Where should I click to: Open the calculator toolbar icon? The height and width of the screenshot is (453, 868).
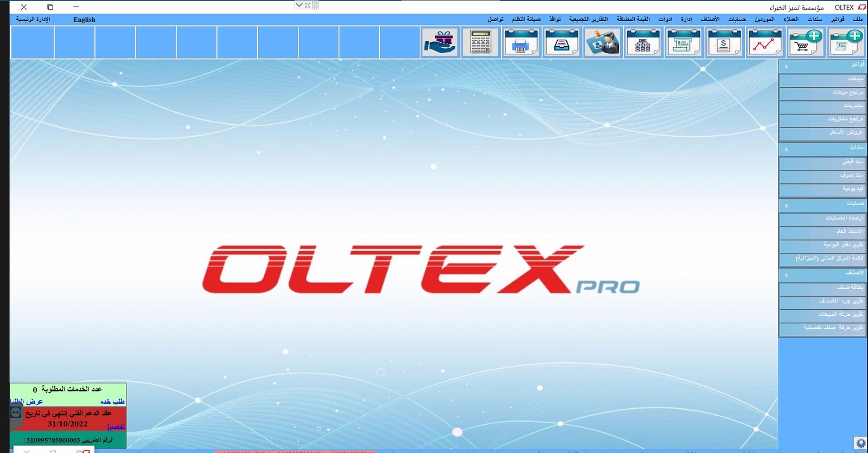(480, 42)
